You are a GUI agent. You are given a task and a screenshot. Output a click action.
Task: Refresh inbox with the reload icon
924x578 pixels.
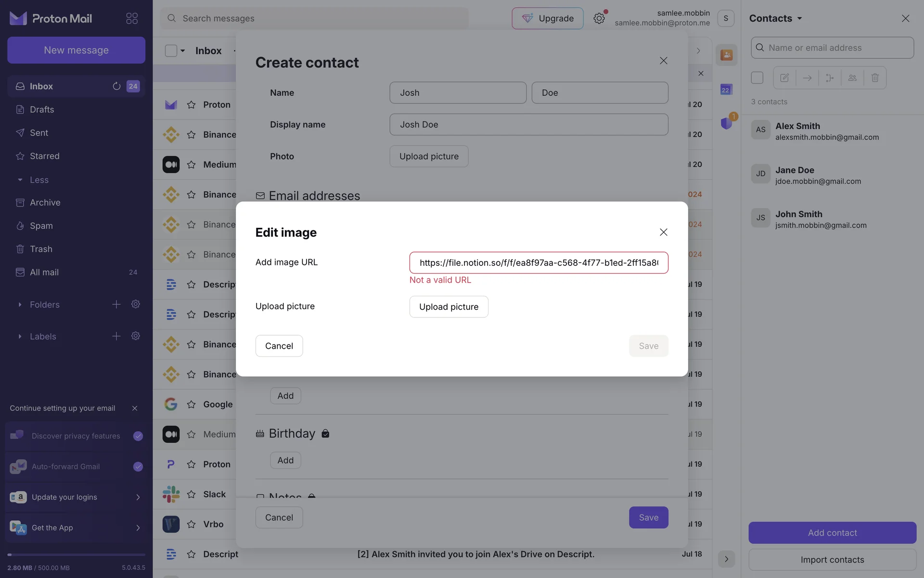coord(116,86)
